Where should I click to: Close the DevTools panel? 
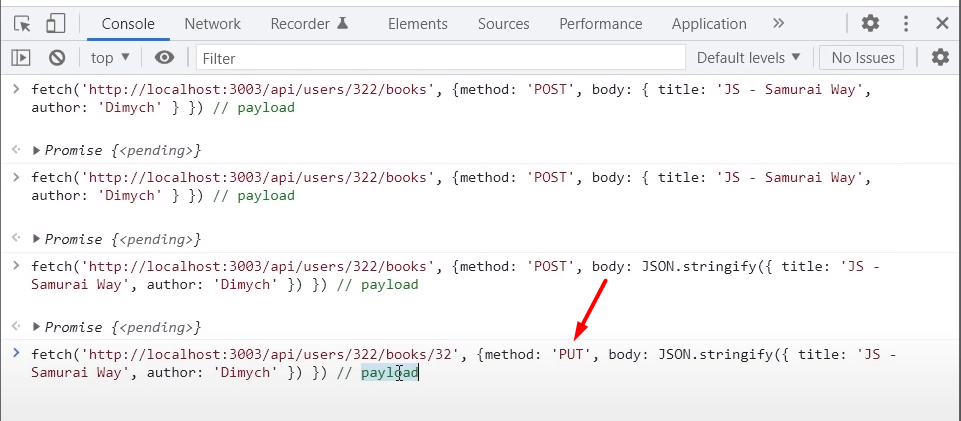pyautogui.click(x=941, y=23)
